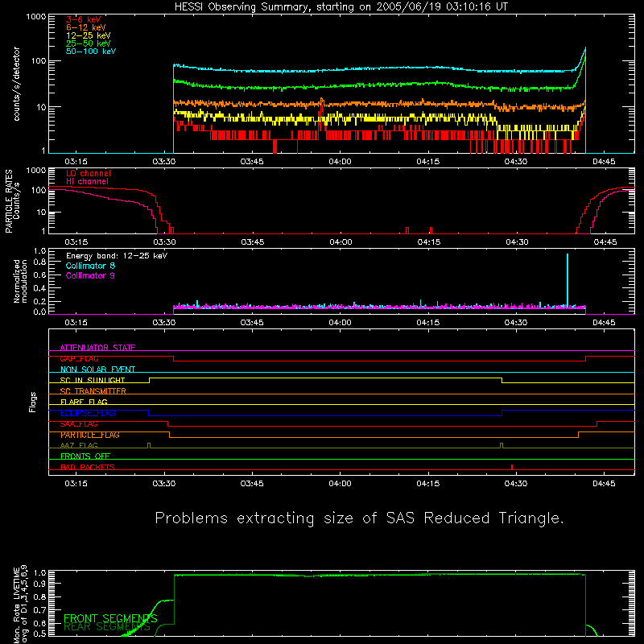The height and width of the screenshot is (644, 644).
Task: Click the red BAD_PACKETS tick marker near 04:30
Action: coord(512,467)
